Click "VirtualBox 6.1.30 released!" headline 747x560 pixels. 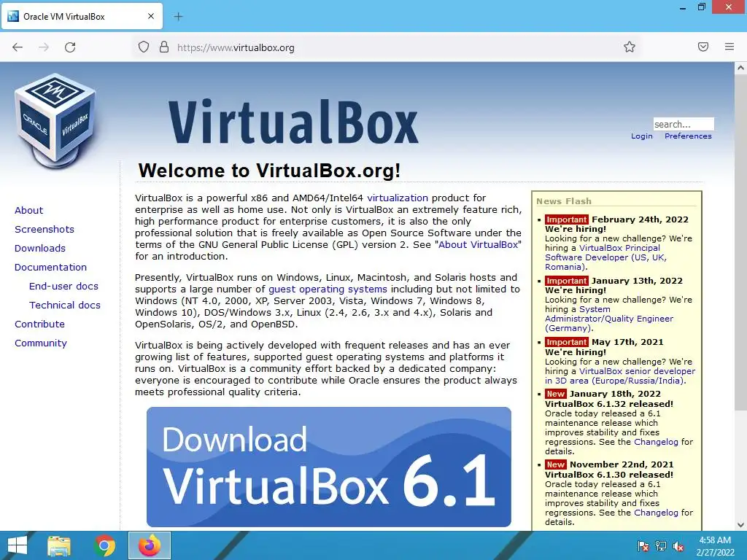click(609, 475)
